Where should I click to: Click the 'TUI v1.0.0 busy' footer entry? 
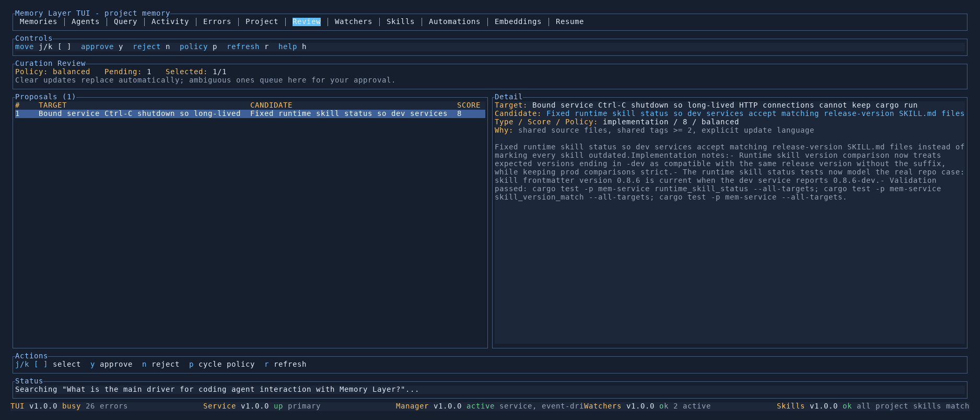tap(45, 406)
